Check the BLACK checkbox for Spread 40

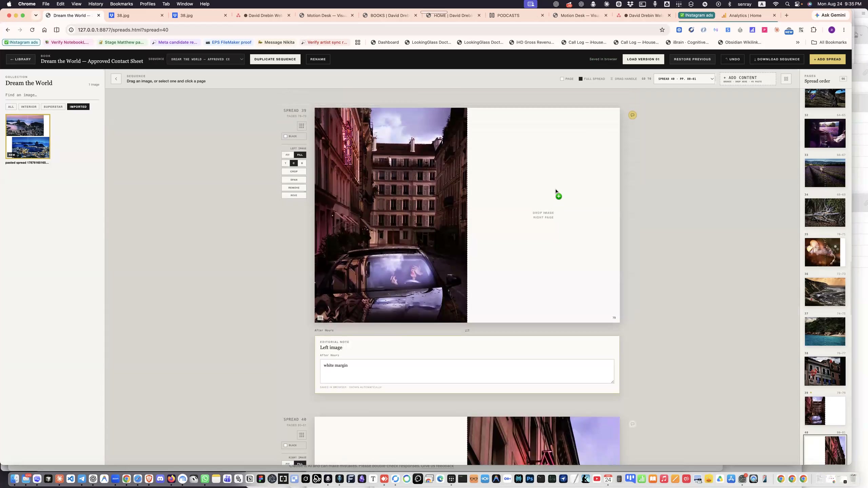tap(285, 445)
